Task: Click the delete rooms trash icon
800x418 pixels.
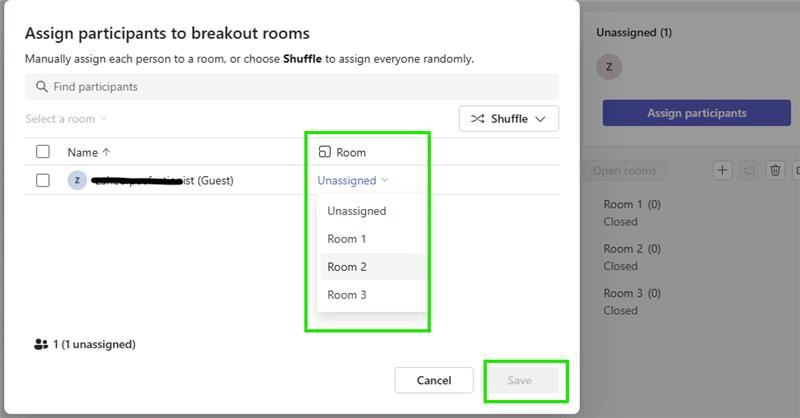Action: (775, 170)
